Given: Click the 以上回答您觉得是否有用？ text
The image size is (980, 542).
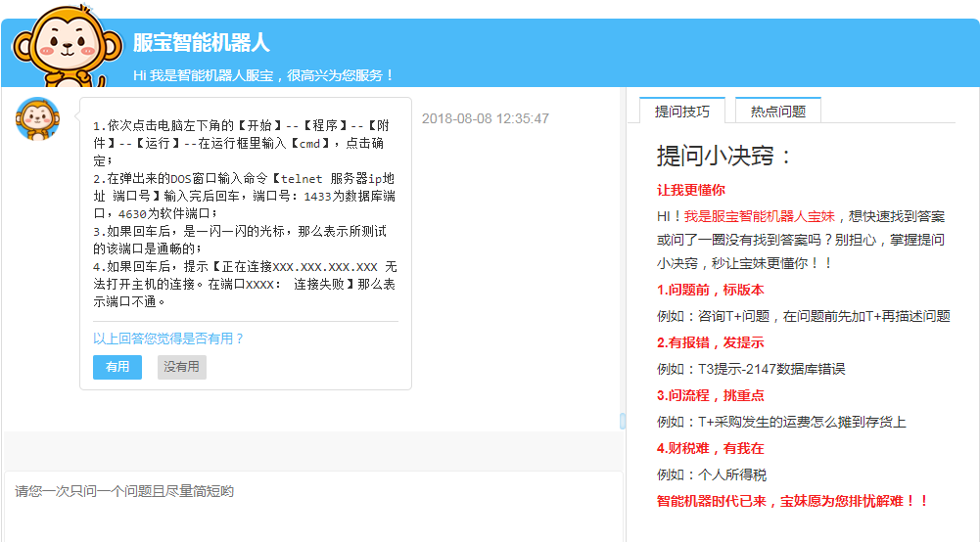Looking at the screenshot, I should 168,339.
